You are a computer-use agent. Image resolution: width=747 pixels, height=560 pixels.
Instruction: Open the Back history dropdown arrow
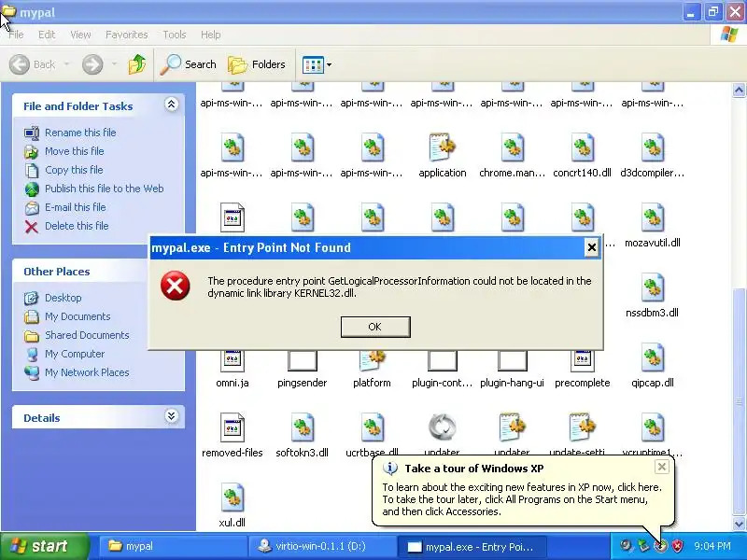point(66,64)
